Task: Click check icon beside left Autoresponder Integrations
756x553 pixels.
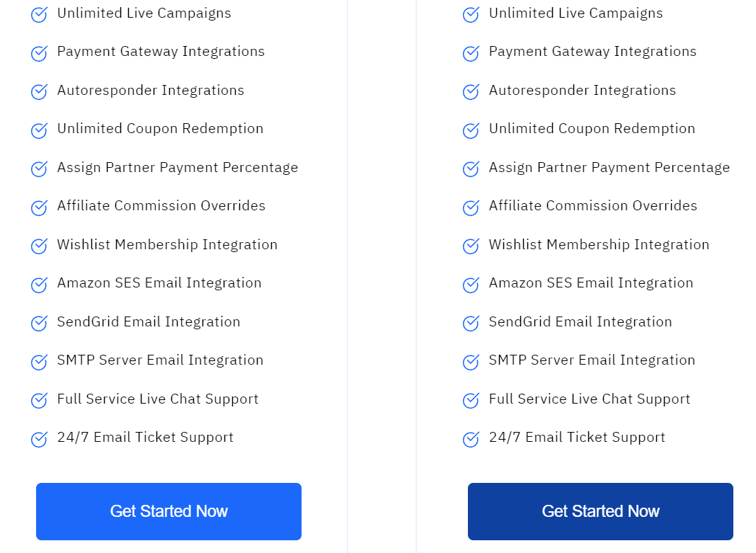Action: (39, 91)
